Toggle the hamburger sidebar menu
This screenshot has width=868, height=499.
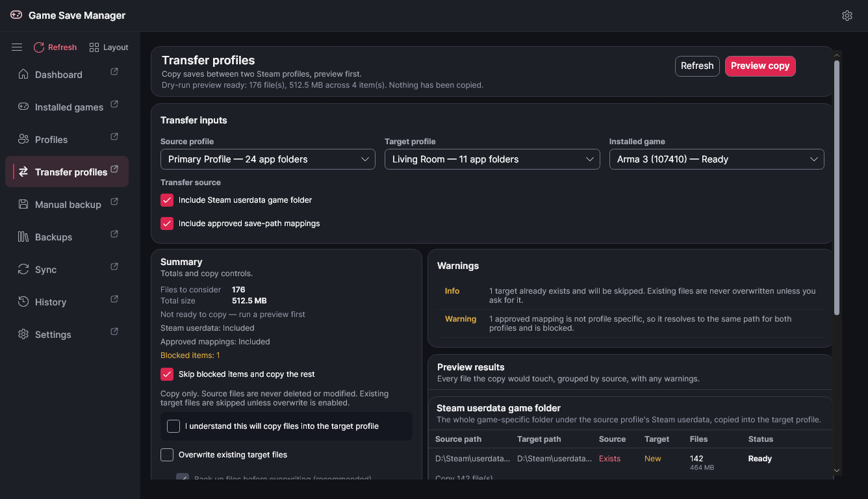17,47
